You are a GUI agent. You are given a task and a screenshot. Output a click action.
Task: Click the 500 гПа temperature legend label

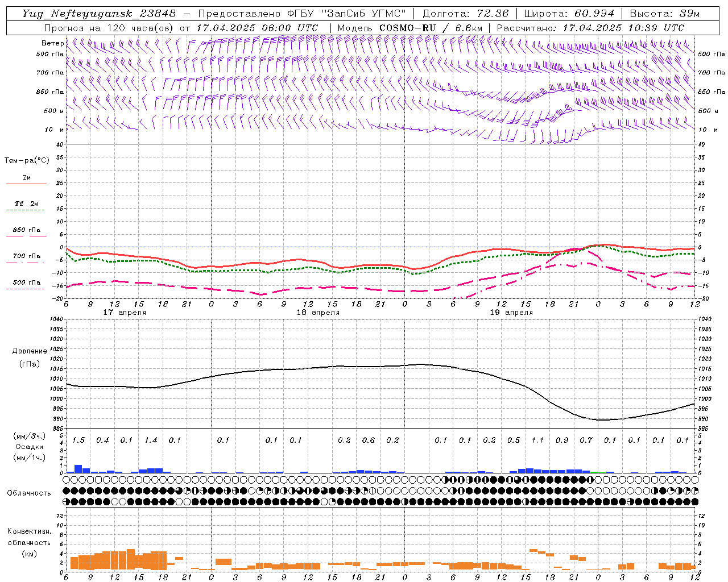27,282
